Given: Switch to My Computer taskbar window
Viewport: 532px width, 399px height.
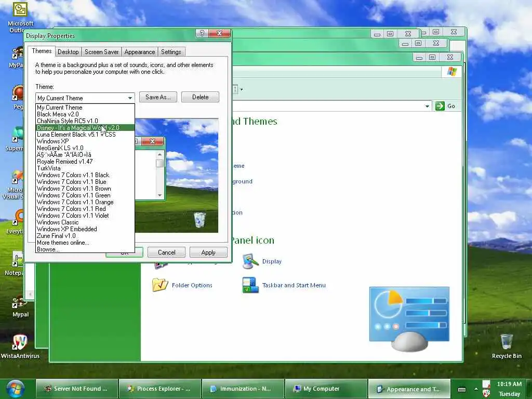Looking at the screenshot, I should (x=326, y=389).
